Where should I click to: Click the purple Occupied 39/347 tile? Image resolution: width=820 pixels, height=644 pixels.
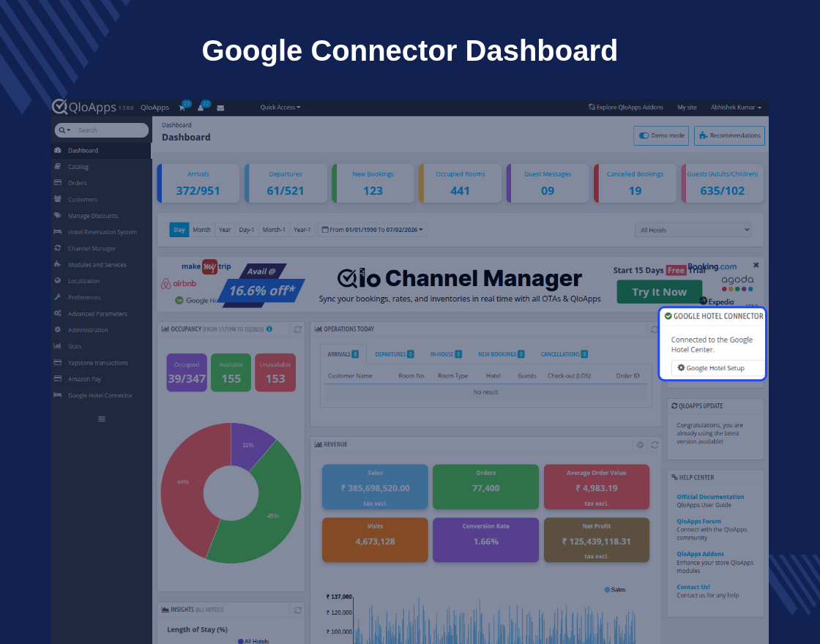click(187, 372)
